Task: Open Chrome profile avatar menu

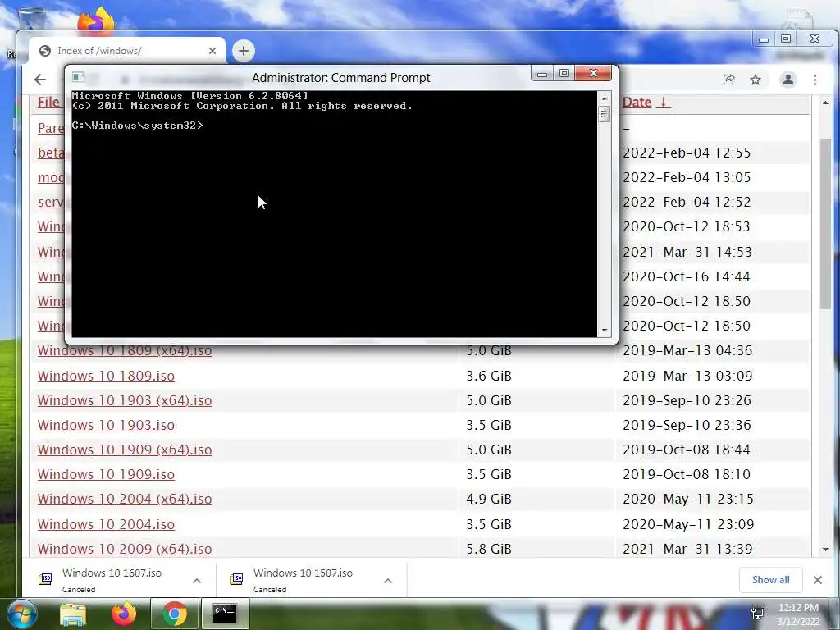Action: pyautogui.click(x=788, y=80)
